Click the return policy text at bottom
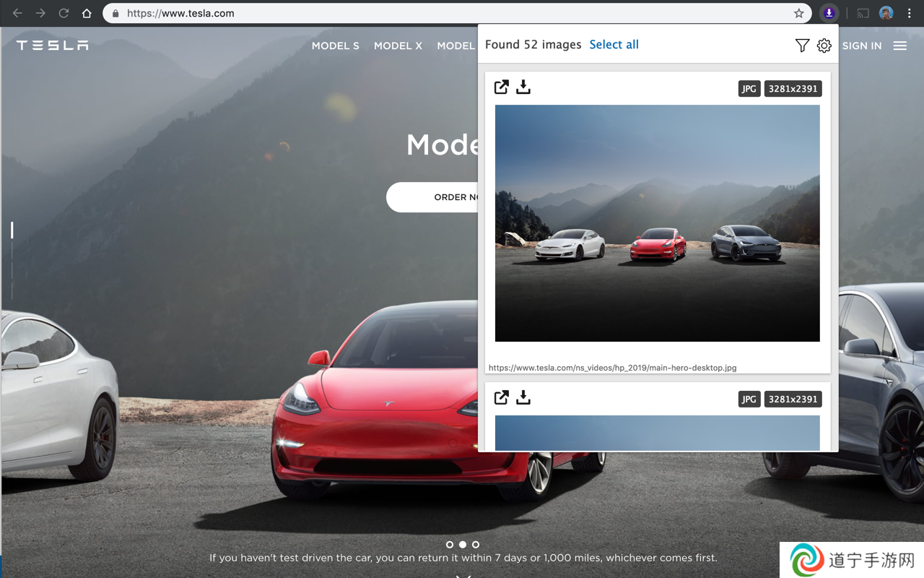The height and width of the screenshot is (578, 924). (463, 558)
